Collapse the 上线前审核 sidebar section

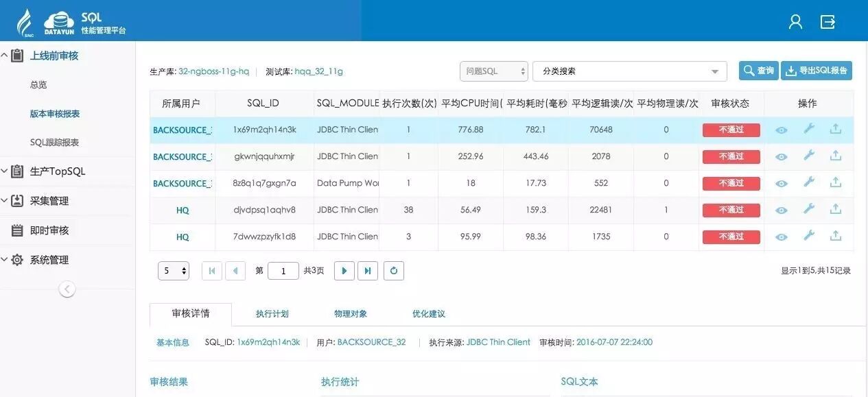coord(4,55)
